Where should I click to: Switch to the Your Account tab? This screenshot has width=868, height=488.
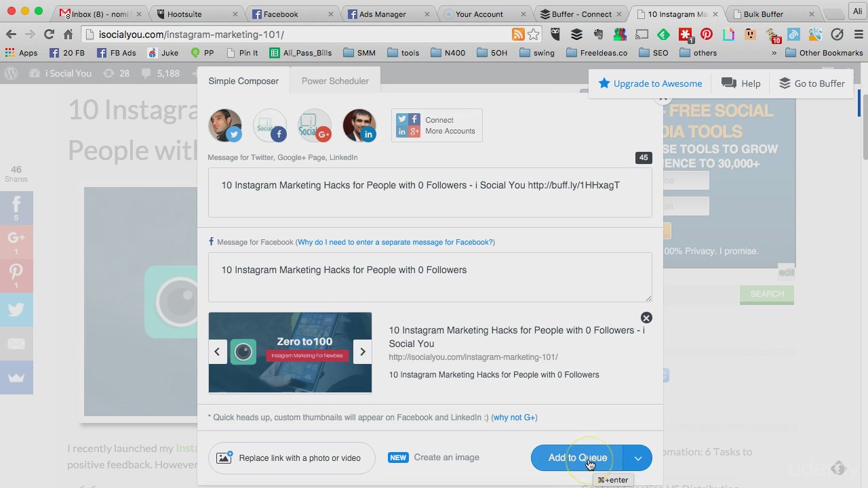486,14
